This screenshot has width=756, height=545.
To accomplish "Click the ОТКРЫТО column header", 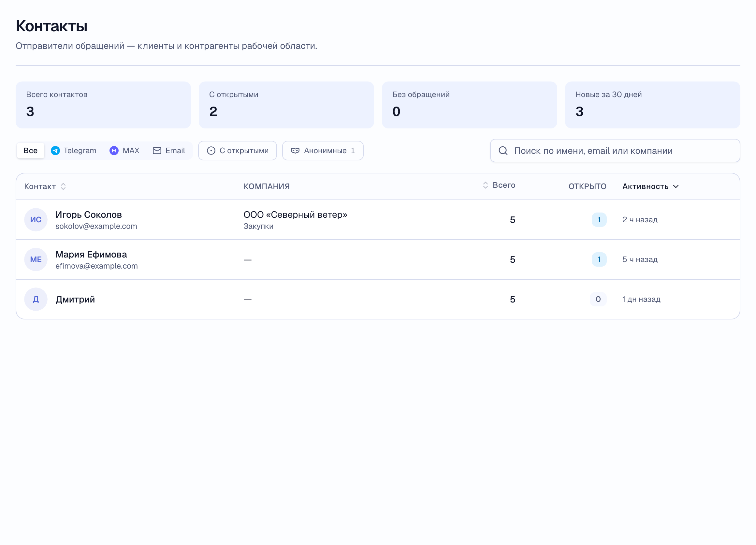I will pyautogui.click(x=587, y=186).
